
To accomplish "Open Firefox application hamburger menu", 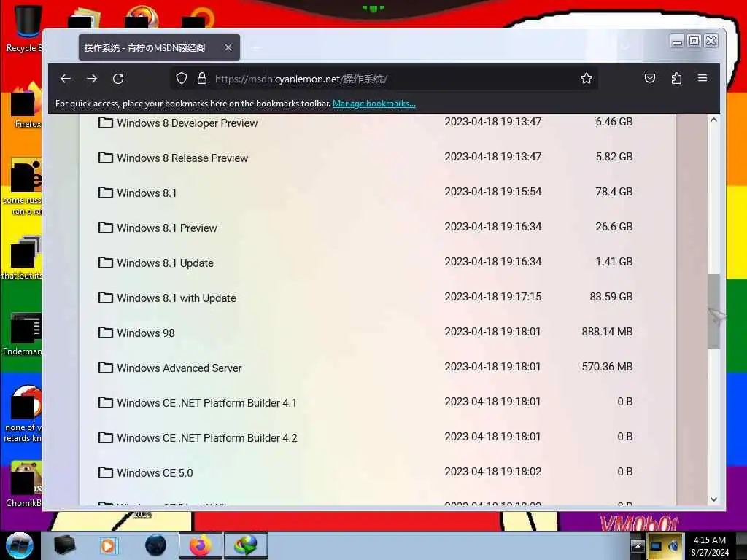I will coord(703,78).
